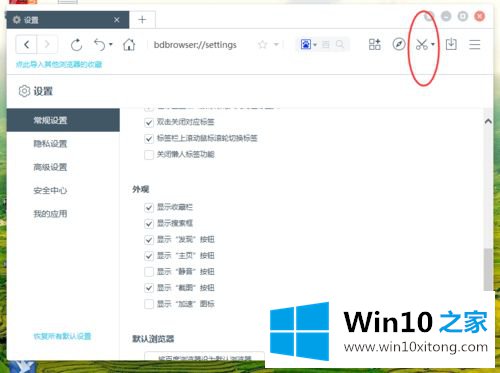Image resolution: width=500 pixels, height=373 pixels.
Task: Toggle 显示收藏栏 checkbox
Action: tap(149, 207)
